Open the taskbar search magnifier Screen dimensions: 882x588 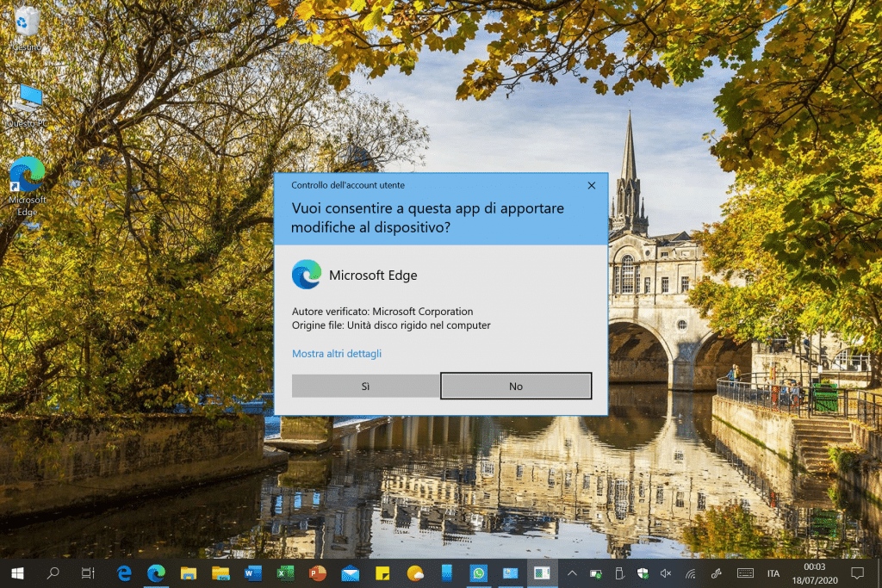pyautogui.click(x=53, y=573)
